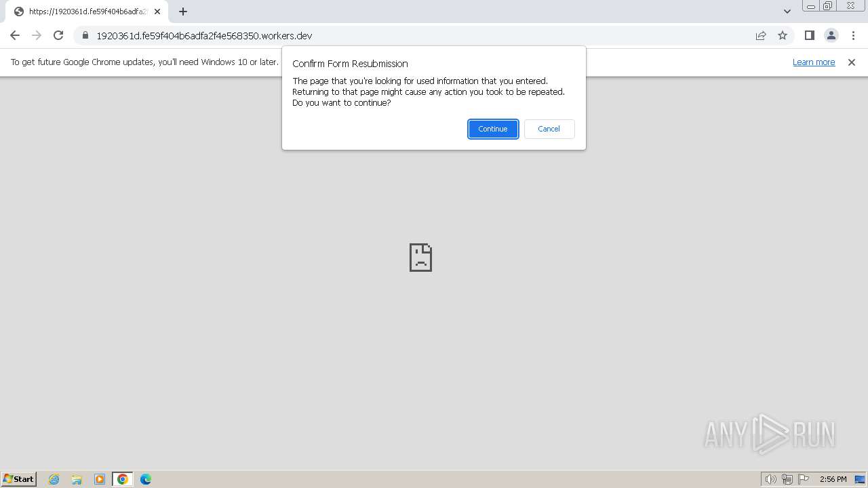The image size is (868, 488).
Task: Close the workers.dev browser tab
Action: [157, 12]
